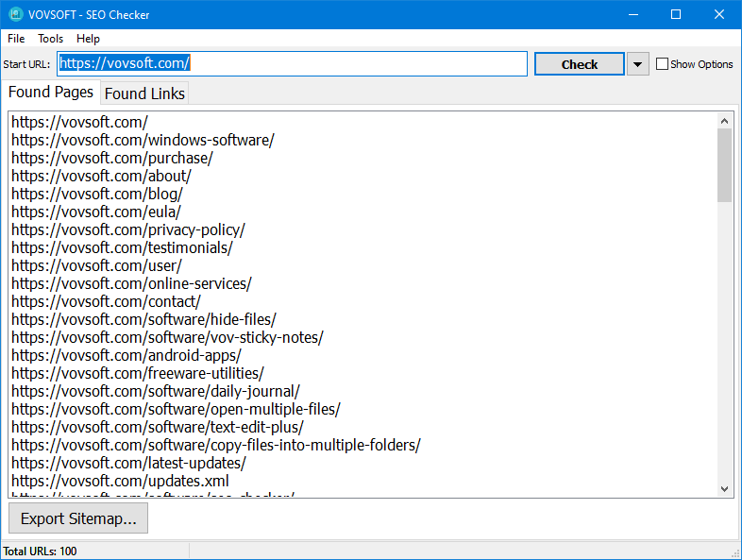Click the scrollbar up arrow

(724, 121)
